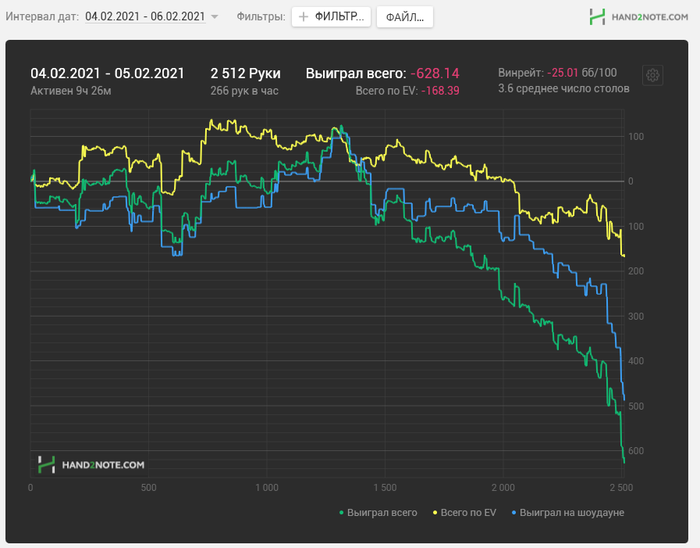700x548 pixels.
Task: Click the blue legend dot for Выиграл на шоудауне
Action: click(x=514, y=513)
